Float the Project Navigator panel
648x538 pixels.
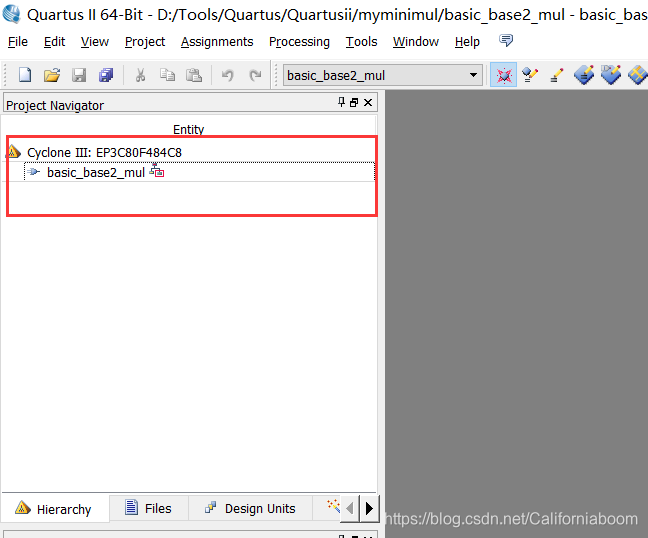[x=354, y=102]
